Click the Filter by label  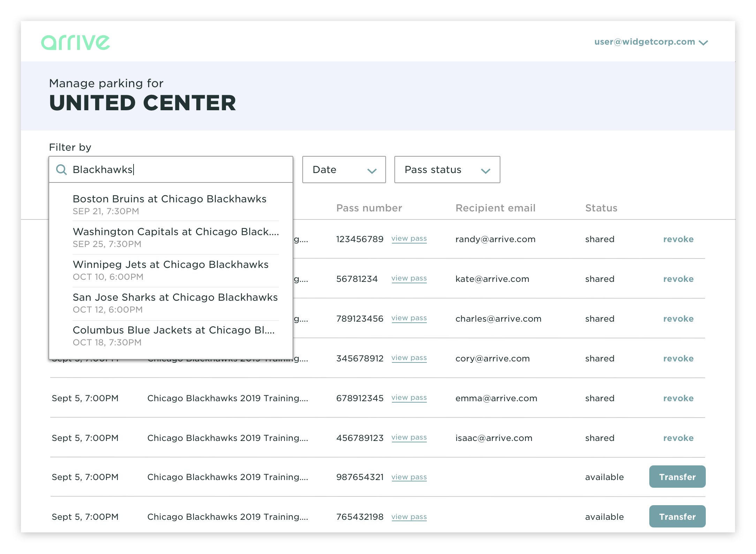[70, 148]
